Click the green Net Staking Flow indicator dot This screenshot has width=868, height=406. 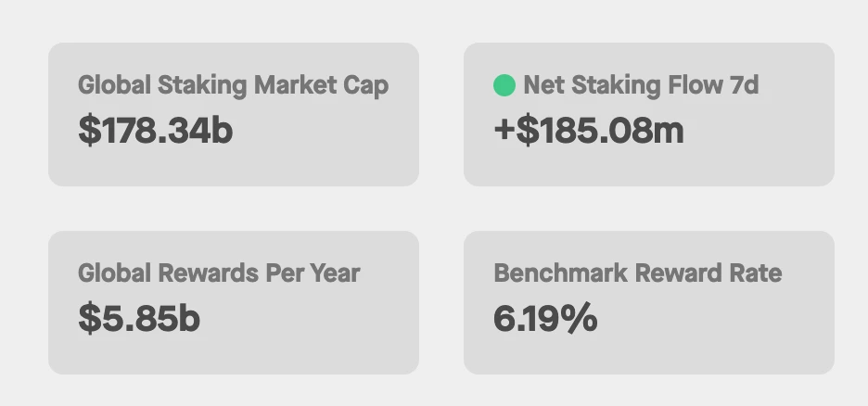[x=504, y=86]
